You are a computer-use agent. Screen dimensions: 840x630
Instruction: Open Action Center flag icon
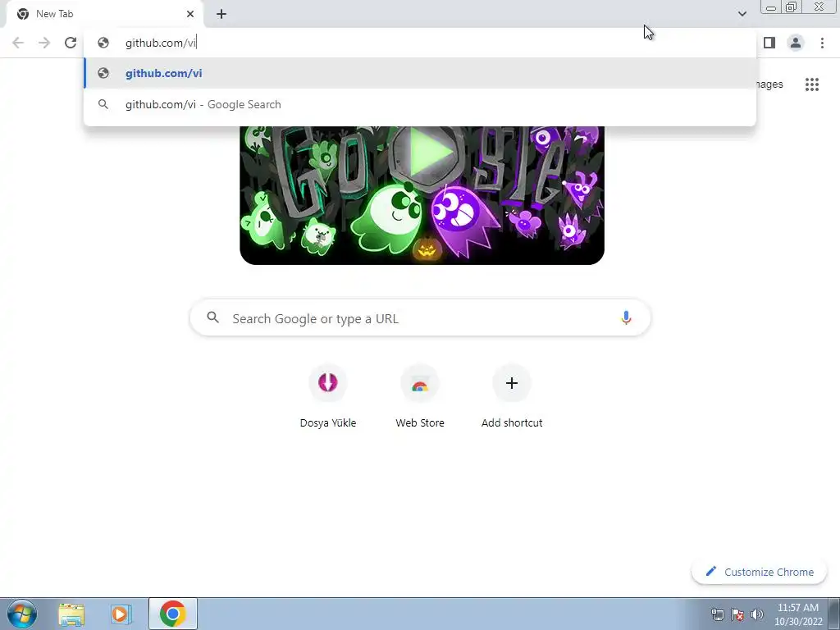pyautogui.click(x=737, y=614)
